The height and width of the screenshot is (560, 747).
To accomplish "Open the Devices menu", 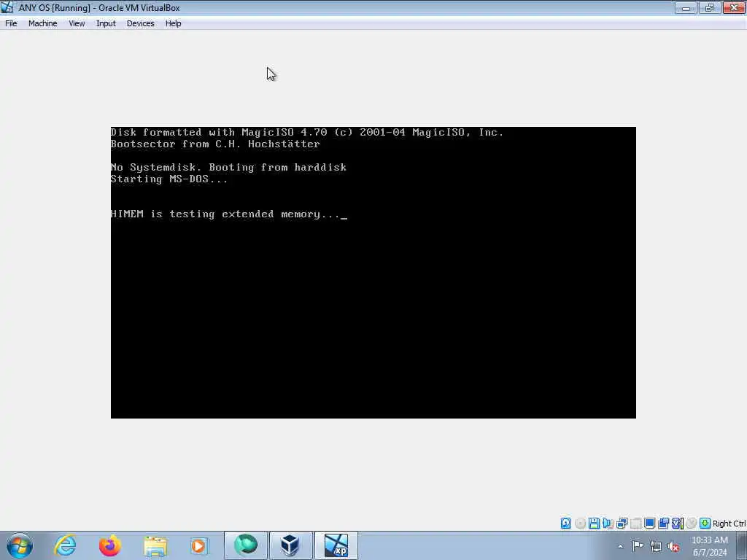I will coord(141,23).
